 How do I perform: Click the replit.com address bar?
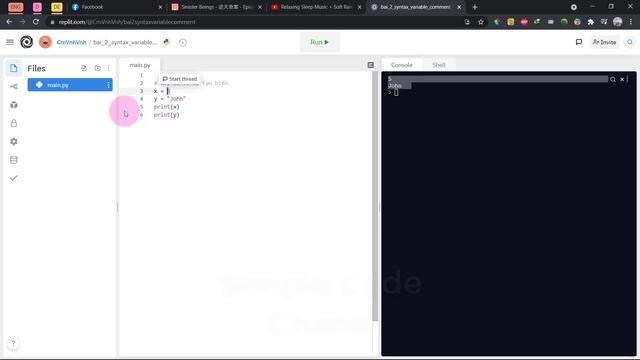(x=257, y=22)
